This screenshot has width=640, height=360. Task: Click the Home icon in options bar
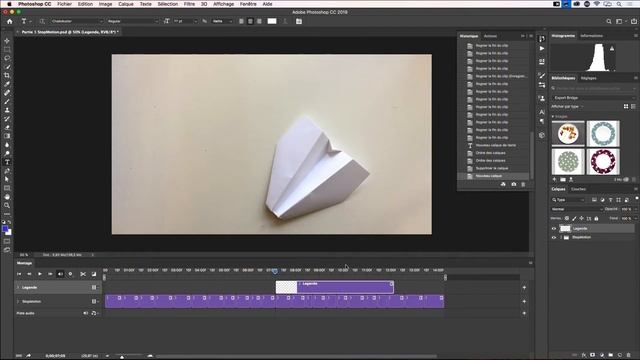point(10,21)
